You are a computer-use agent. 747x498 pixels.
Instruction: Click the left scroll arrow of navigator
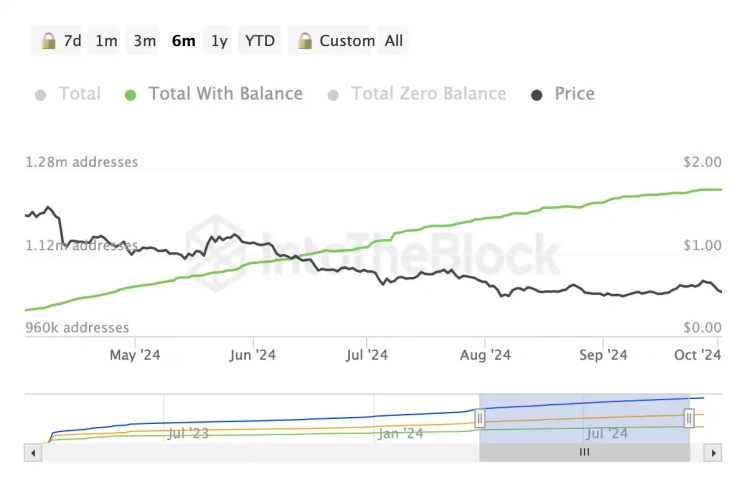[x=34, y=452]
